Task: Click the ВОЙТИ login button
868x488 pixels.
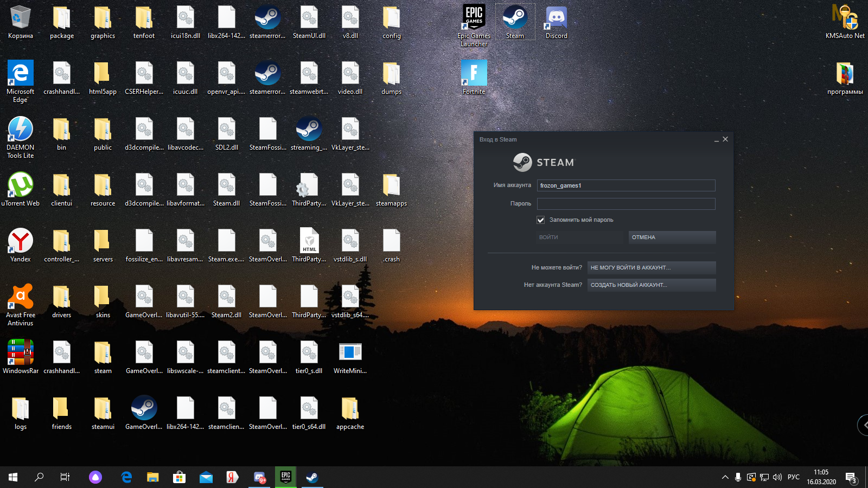Action: 580,237
